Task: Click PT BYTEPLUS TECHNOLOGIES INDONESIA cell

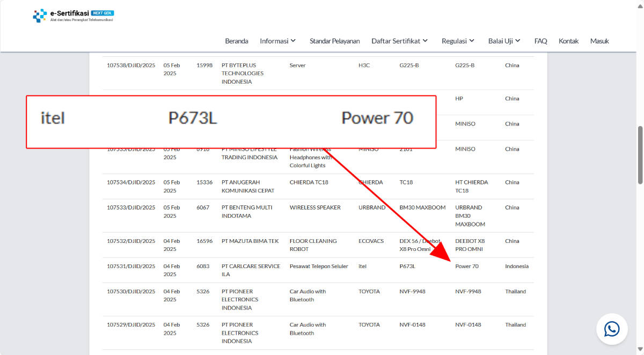Action: (243, 73)
